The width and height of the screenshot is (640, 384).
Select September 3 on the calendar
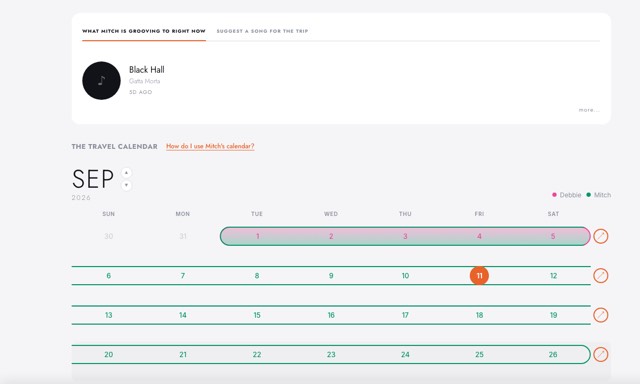[x=405, y=236]
